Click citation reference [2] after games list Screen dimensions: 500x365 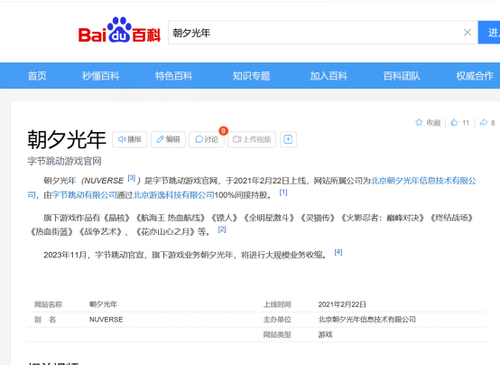click(x=222, y=229)
